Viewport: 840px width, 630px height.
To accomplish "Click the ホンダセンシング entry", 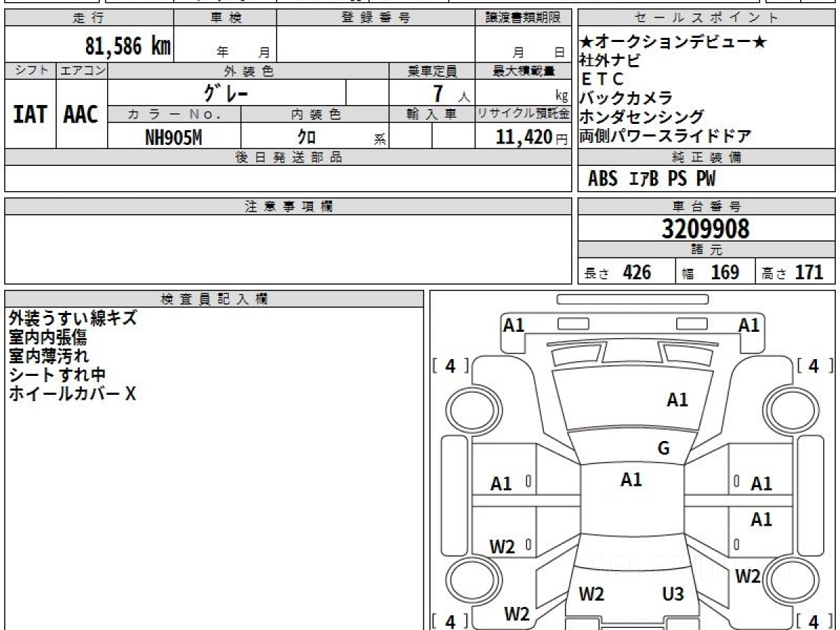I will tap(642, 117).
